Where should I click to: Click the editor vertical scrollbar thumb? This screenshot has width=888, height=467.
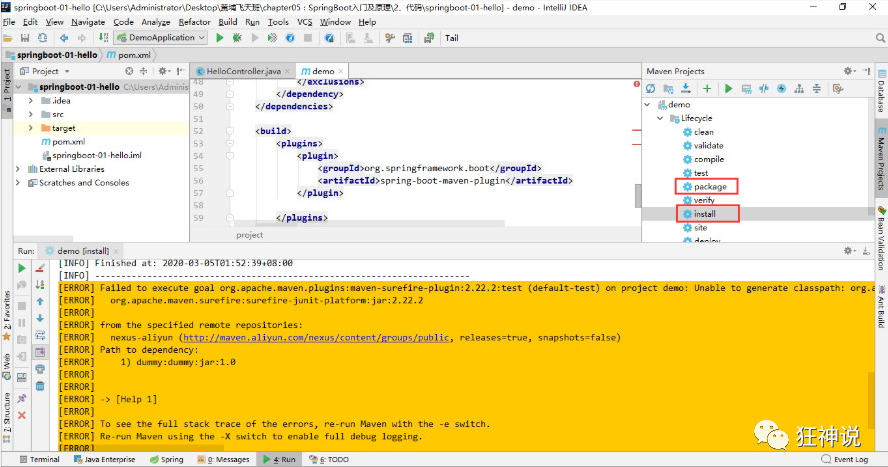[x=638, y=196]
